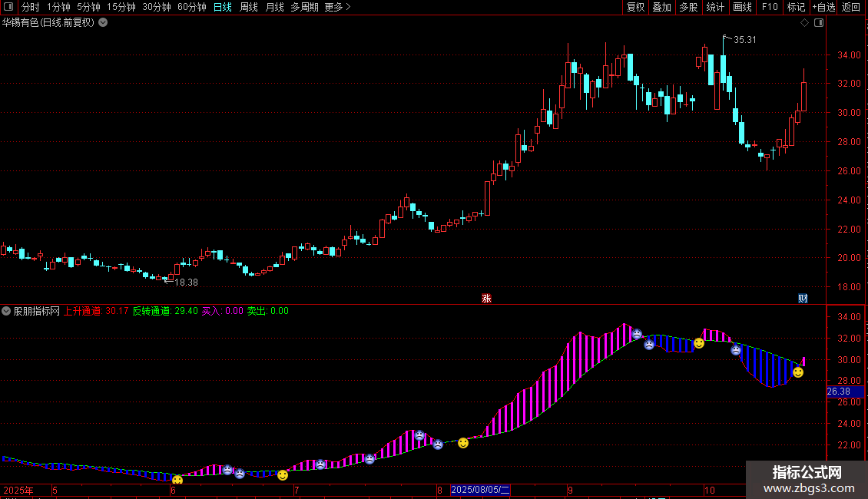The width and height of the screenshot is (868, 499).
Task: Select the 30分钟 period
Action: [157, 7]
